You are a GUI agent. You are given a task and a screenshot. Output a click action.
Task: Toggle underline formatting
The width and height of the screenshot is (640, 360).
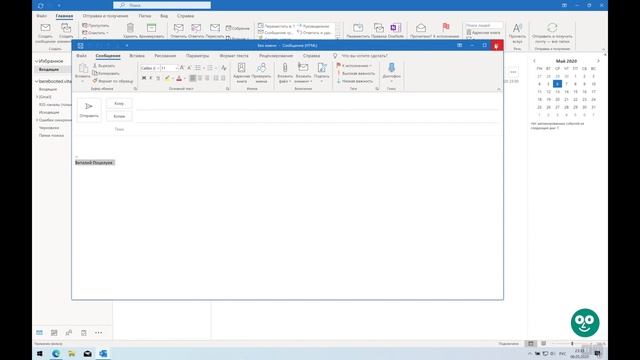[158, 78]
